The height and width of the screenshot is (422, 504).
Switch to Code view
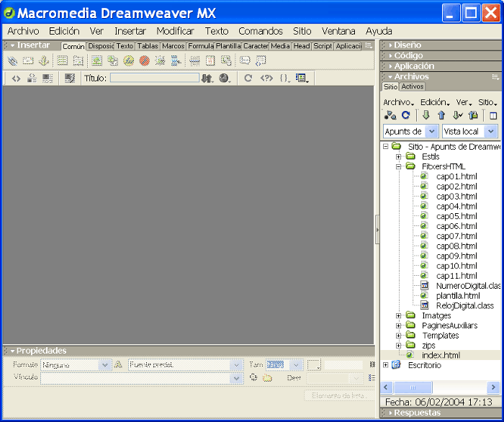pyautogui.click(x=16, y=78)
